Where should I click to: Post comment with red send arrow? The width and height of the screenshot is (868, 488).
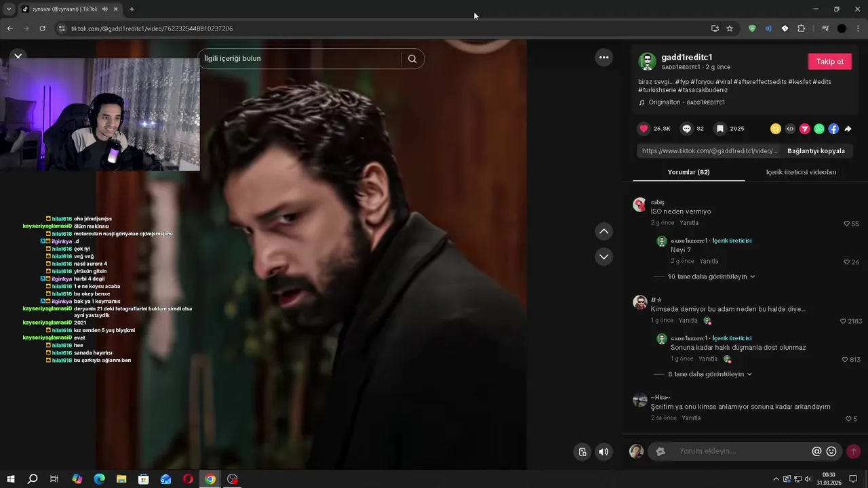pos(853,451)
